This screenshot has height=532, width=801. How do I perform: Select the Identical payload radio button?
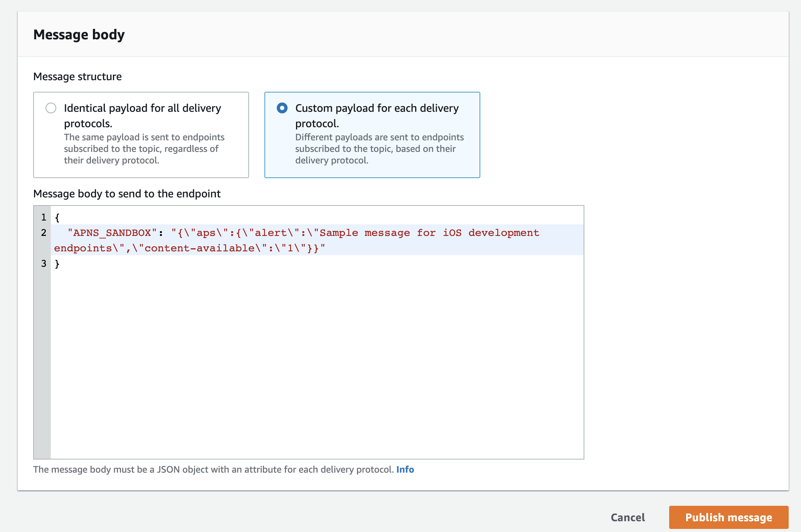click(x=50, y=108)
